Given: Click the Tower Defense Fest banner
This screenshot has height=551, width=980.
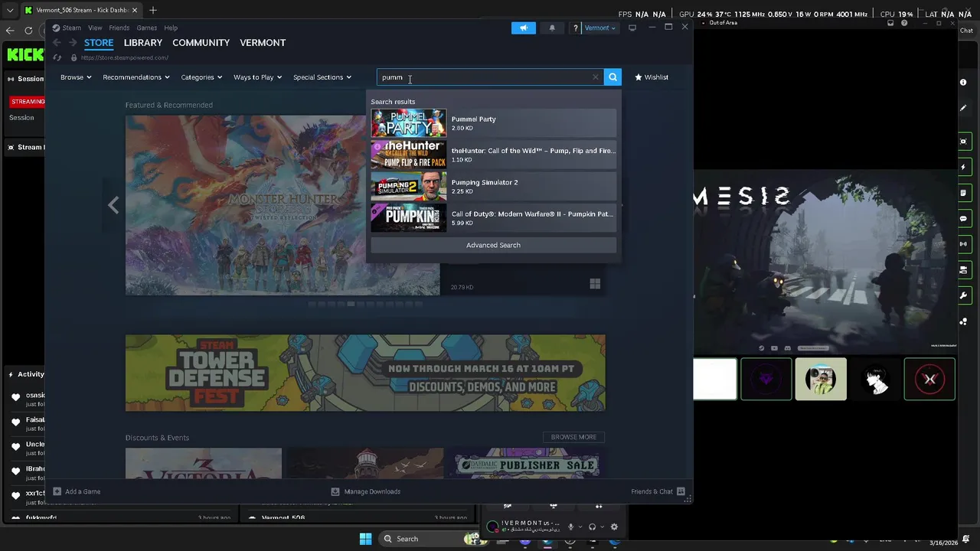Looking at the screenshot, I should point(365,373).
